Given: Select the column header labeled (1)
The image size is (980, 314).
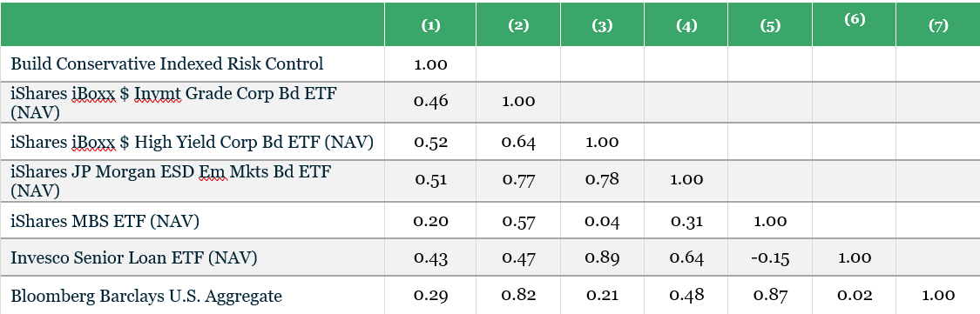Looking at the screenshot, I should (430, 25).
